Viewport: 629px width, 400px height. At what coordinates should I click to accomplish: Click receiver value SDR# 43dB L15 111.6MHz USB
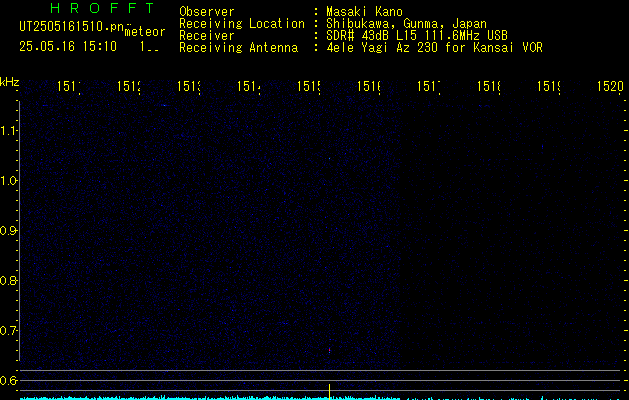tap(417, 35)
